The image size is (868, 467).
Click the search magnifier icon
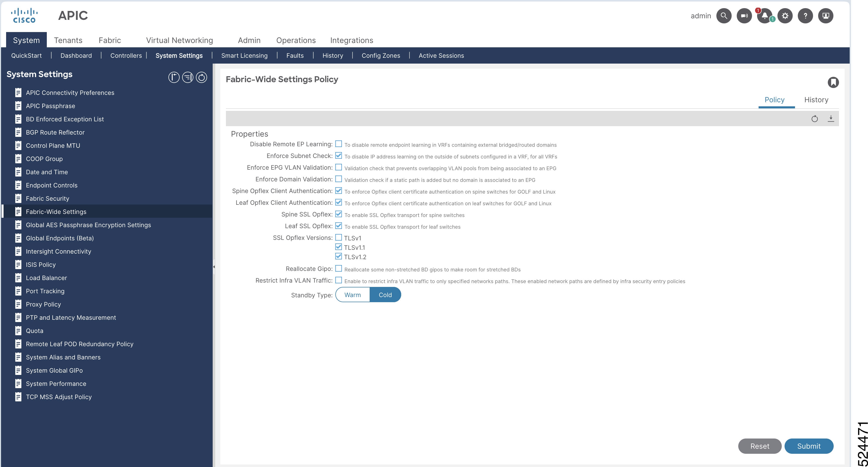(x=724, y=16)
